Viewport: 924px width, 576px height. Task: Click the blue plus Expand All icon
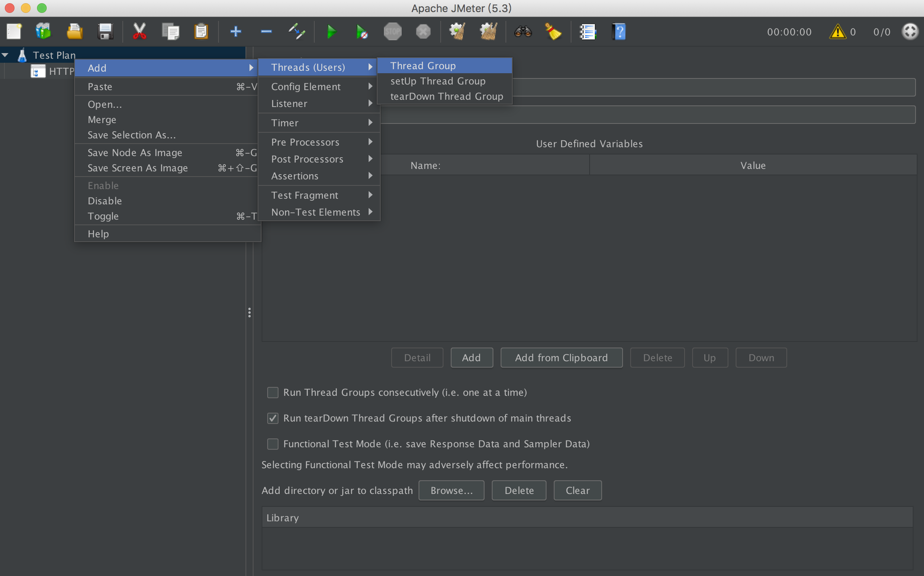(x=236, y=32)
